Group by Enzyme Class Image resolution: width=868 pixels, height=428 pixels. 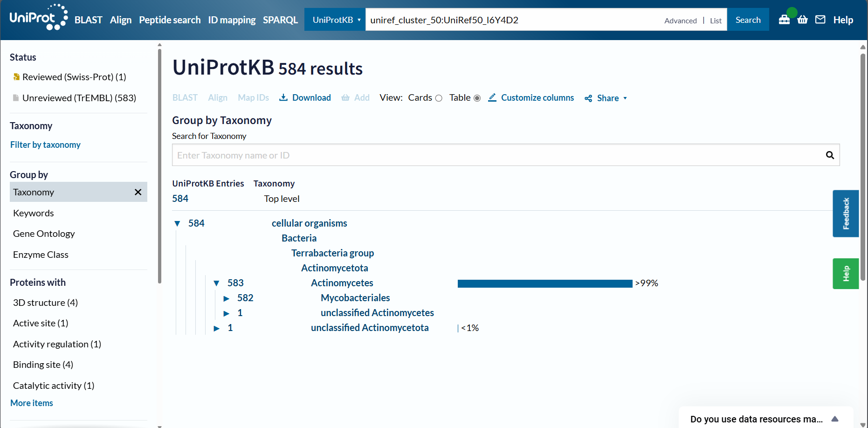pos(41,255)
